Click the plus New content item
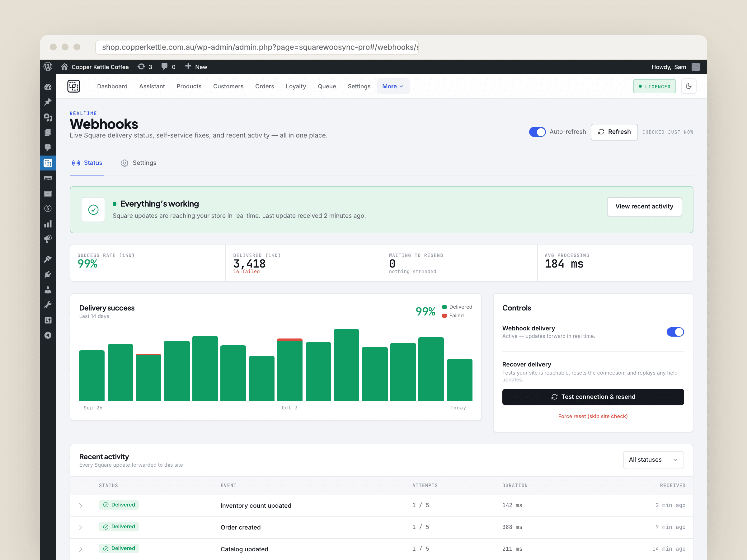Image resolution: width=747 pixels, height=560 pixels. click(196, 67)
